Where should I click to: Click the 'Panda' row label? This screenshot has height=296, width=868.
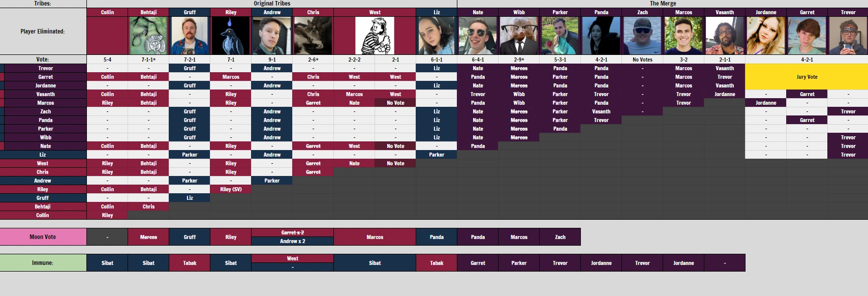(45, 120)
